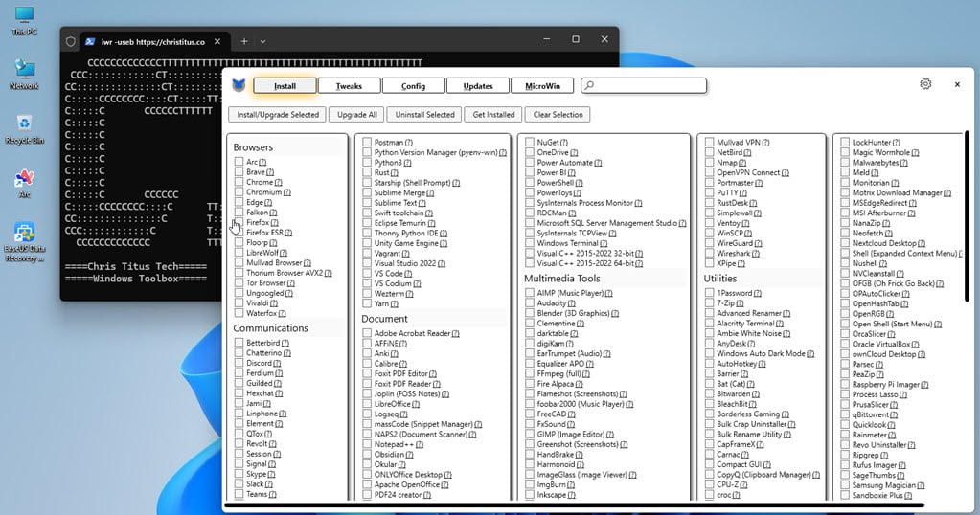Click Uninstall Selected button

click(x=424, y=114)
